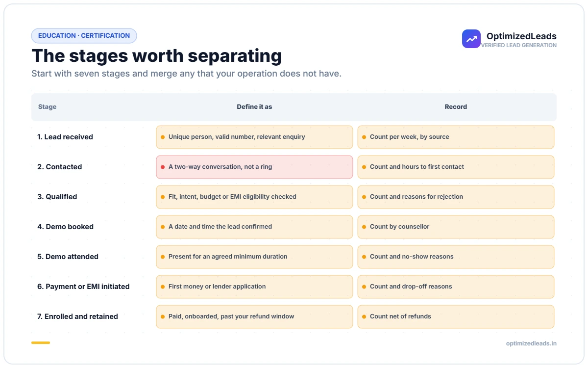Click 'Unique person, valid number, relevant enquiry' cell

[x=254, y=137]
